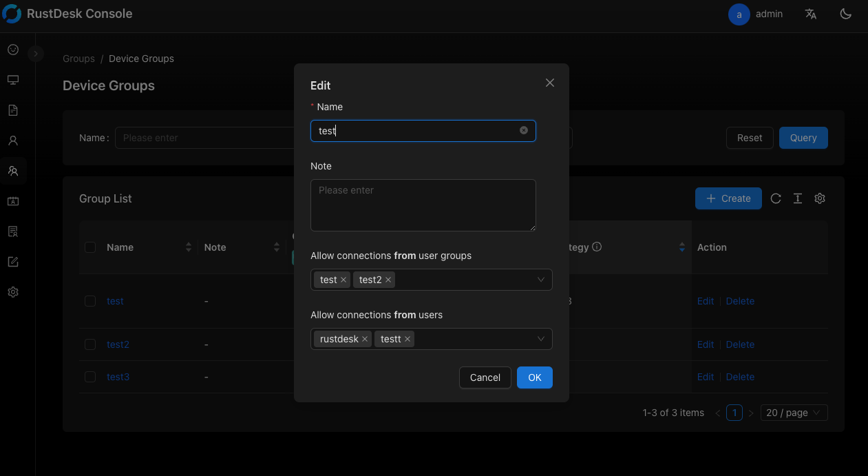Open the admin account menu
The height and width of the screenshot is (476, 868).
click(x=755, y=14)
